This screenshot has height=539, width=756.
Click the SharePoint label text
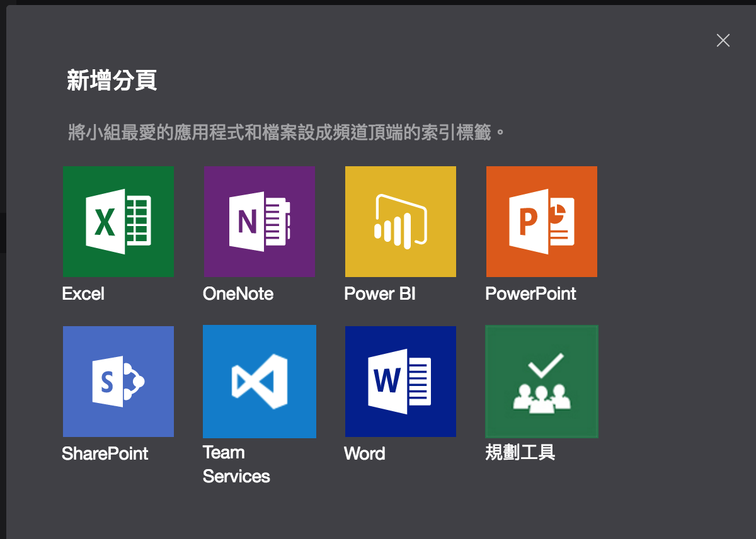pos(105,454)
